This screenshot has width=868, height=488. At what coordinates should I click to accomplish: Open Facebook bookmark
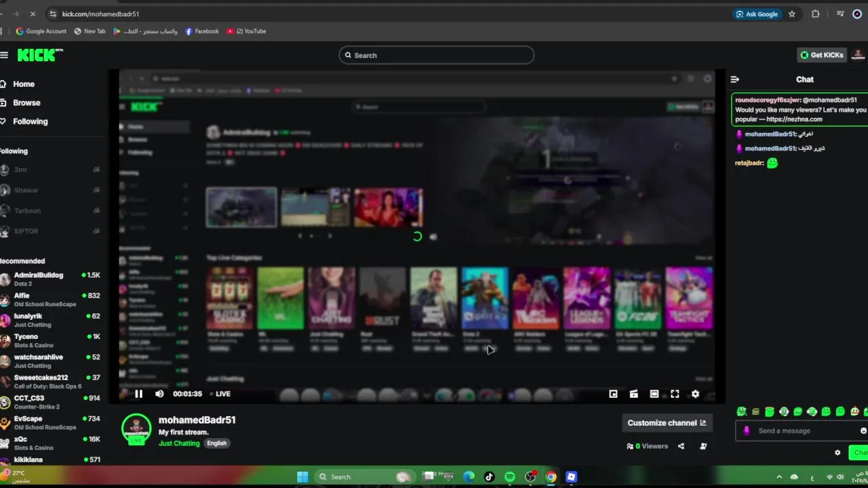coord(202,31)
